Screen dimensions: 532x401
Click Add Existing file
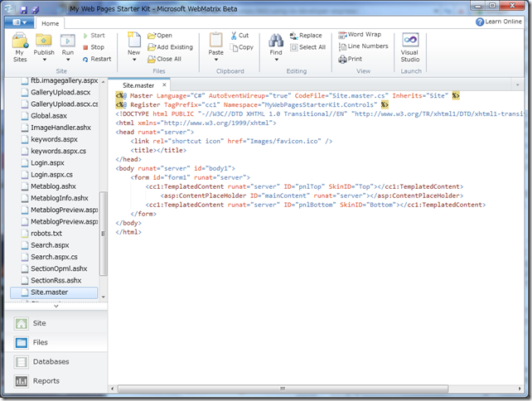click(171, 47)
